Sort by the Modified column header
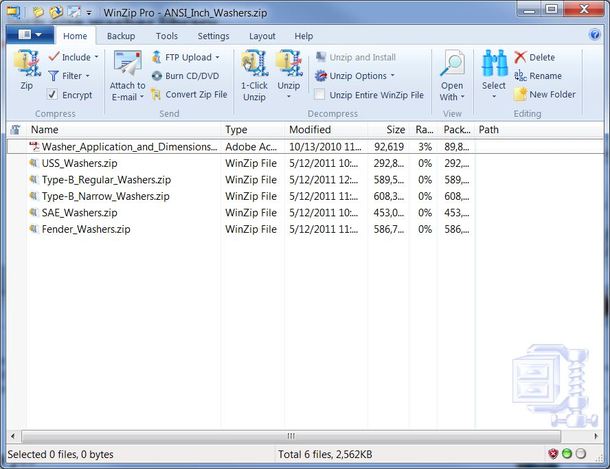The height and width of the screenshot is (469, 610). [x=326, y=130]
